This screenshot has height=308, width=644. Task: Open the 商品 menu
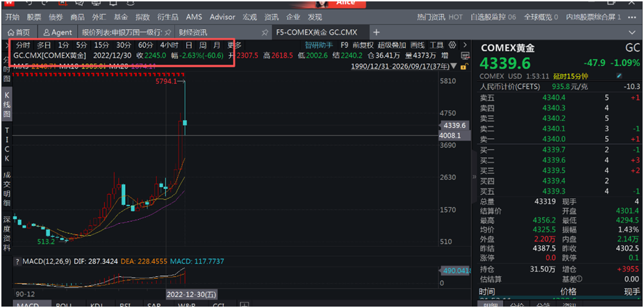point(77,17)
